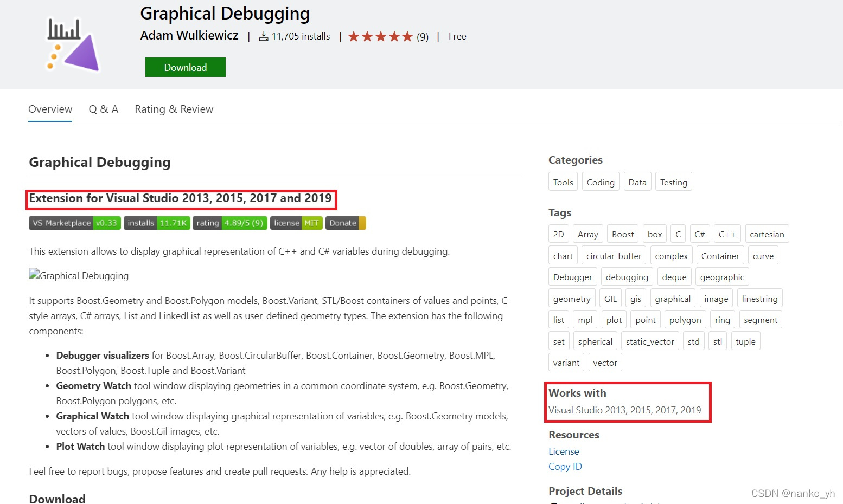Screen dimensions: 843x504
Task: Open the Rating & Review tab
Action: click(174, 109)
